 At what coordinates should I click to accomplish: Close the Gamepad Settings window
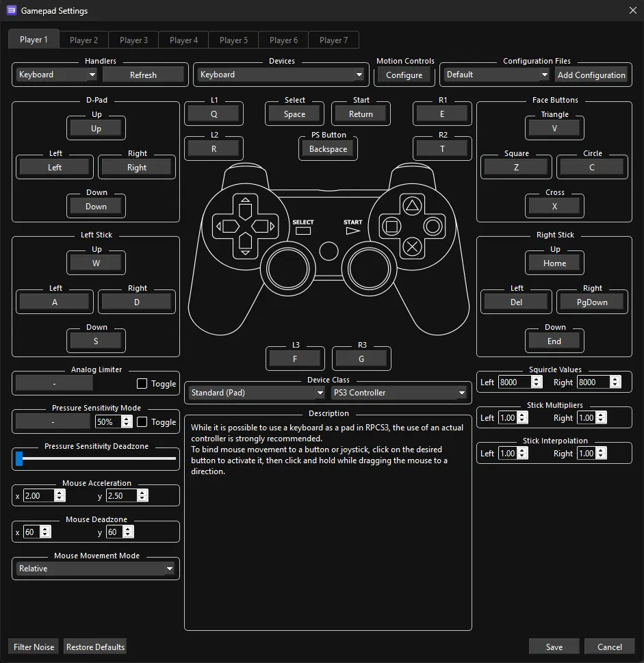tap(632, 10)
